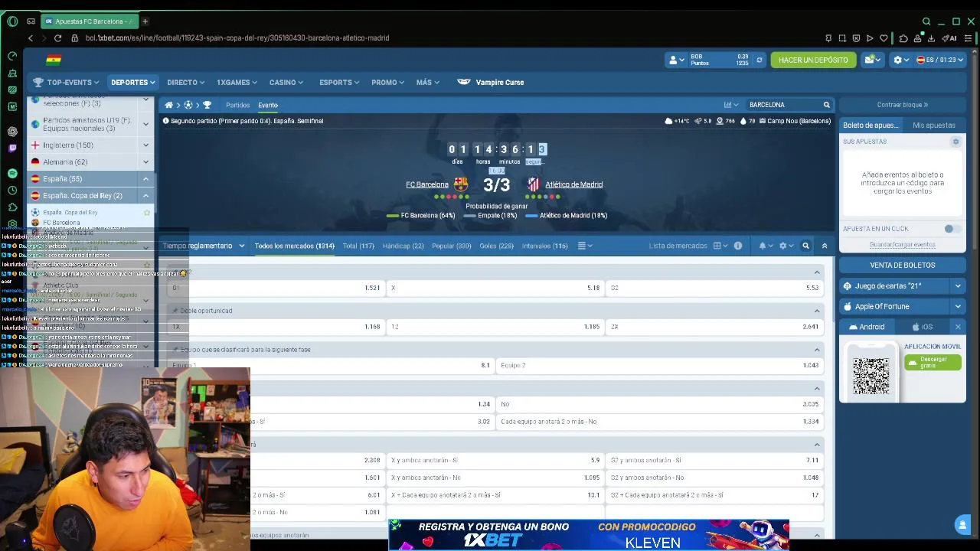The width and height of the screenshot is (980, 551).
Task: Collapse the España (55) section
Action: 145,178
